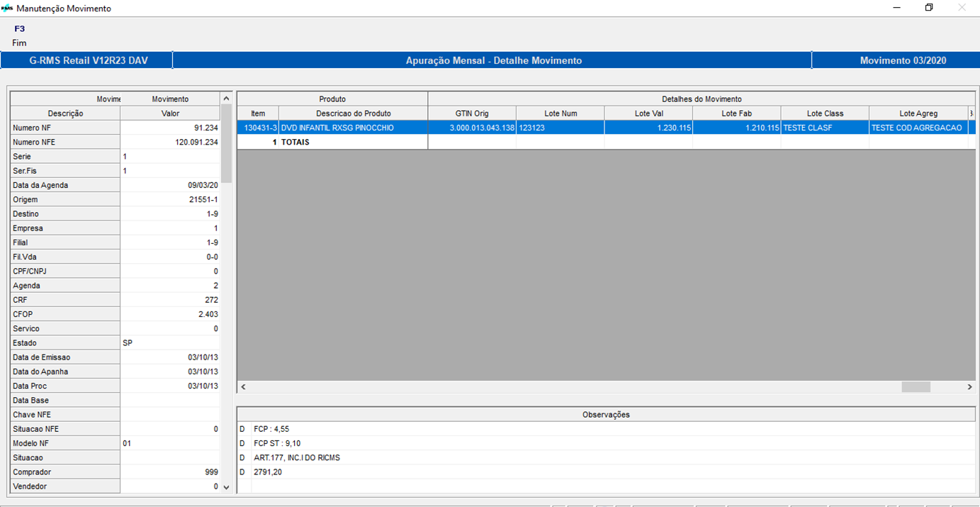Click the Destino row label
Viewport: 980px width, 507px height.
tap(65, 213)
